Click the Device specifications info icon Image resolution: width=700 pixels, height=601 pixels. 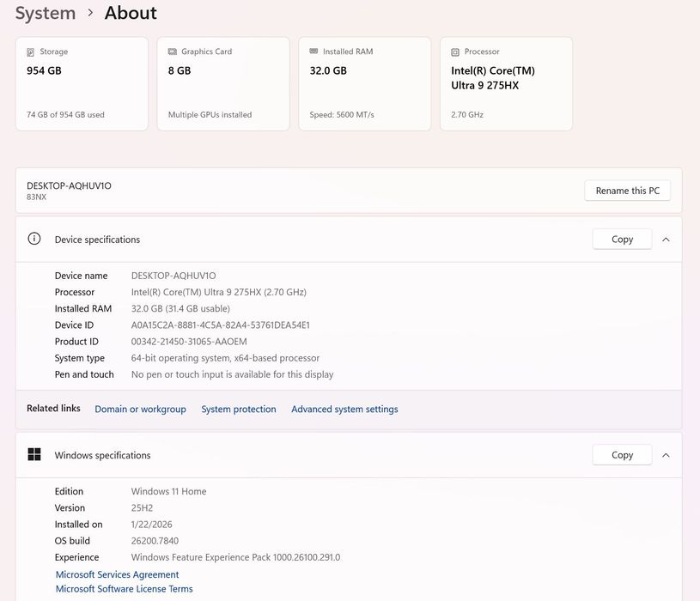34,239
